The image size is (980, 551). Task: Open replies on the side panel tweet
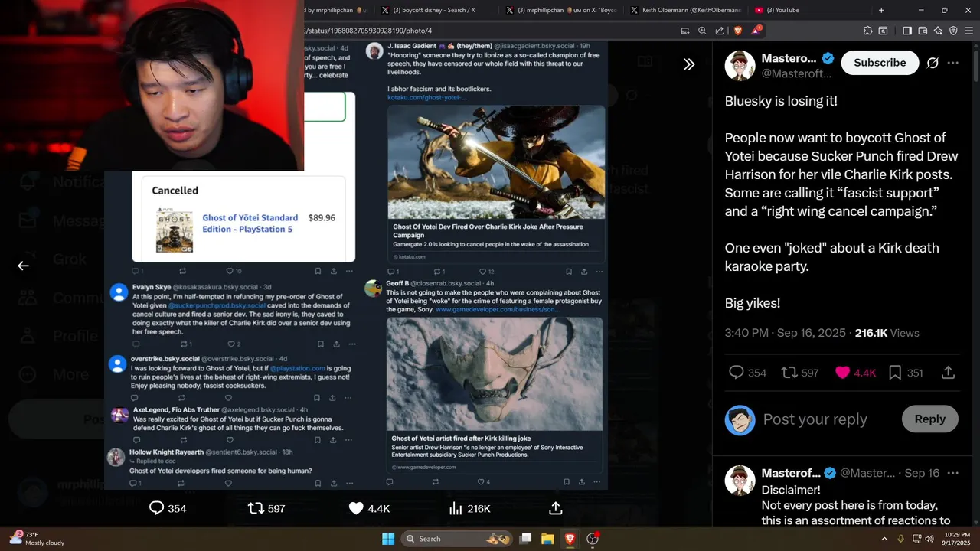click(747, 373)
